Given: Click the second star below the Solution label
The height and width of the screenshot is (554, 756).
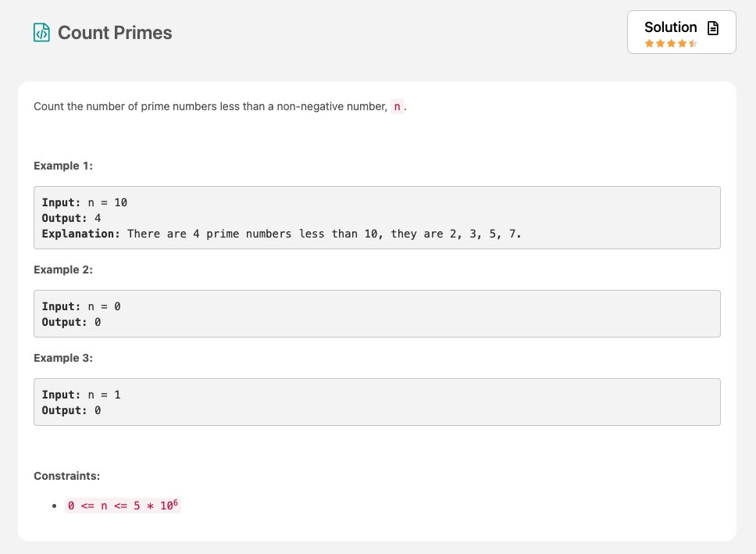Looking at the screenshot, I should click(661, 43).
